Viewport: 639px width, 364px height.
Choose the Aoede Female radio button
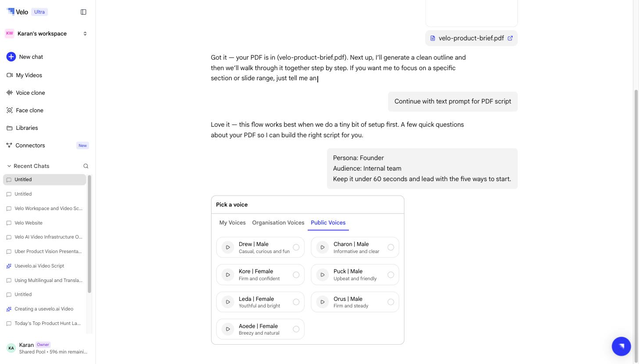click(x=296, y=329)
